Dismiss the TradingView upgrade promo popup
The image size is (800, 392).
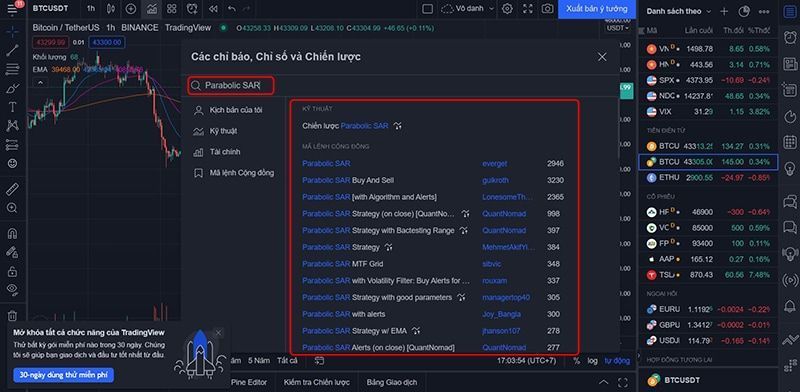(x=218, y=333)
